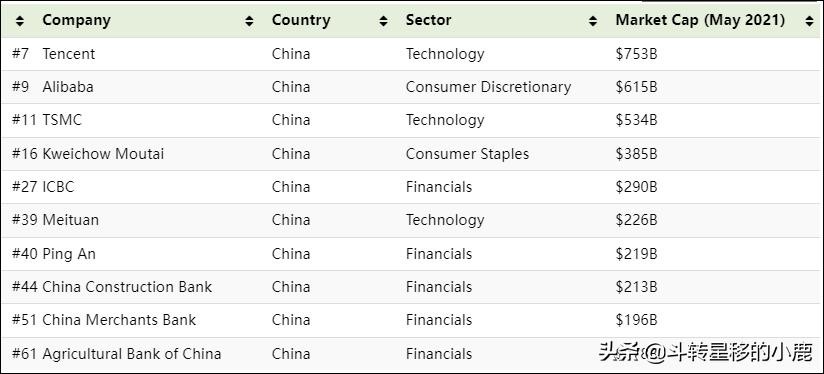This screenshot has width=824, height=374.
Task: Select Ping An row
Action: (412, 254)
